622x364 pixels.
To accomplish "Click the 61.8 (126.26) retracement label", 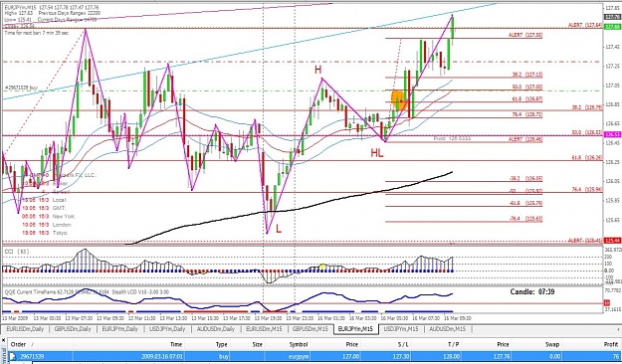I will pos(587,157).
